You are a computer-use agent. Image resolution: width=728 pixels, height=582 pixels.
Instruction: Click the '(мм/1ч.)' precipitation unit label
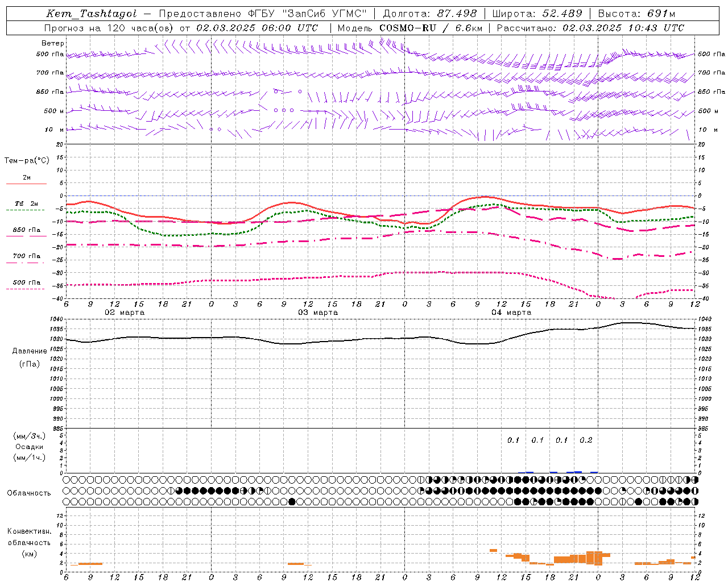[30, 458]
